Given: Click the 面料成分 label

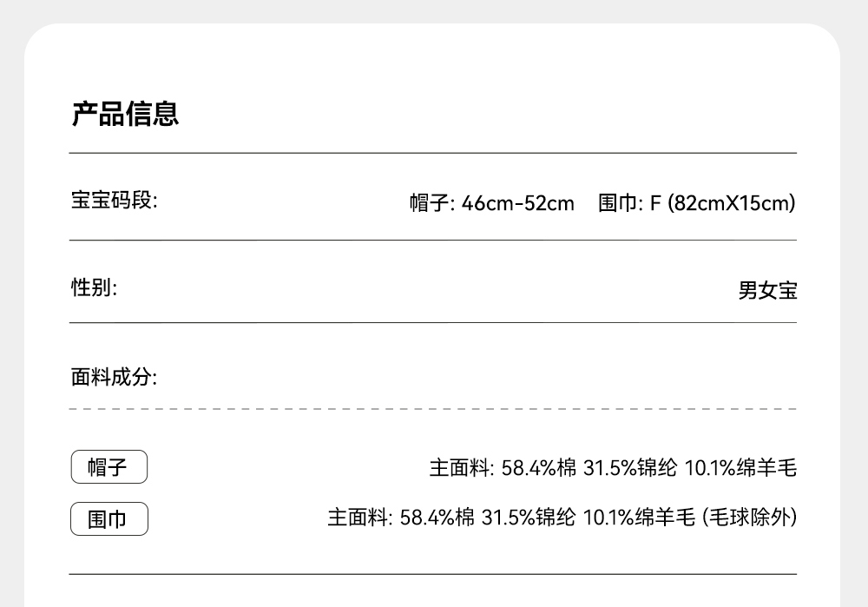Looking at the screenshot, I should (114, 378).
